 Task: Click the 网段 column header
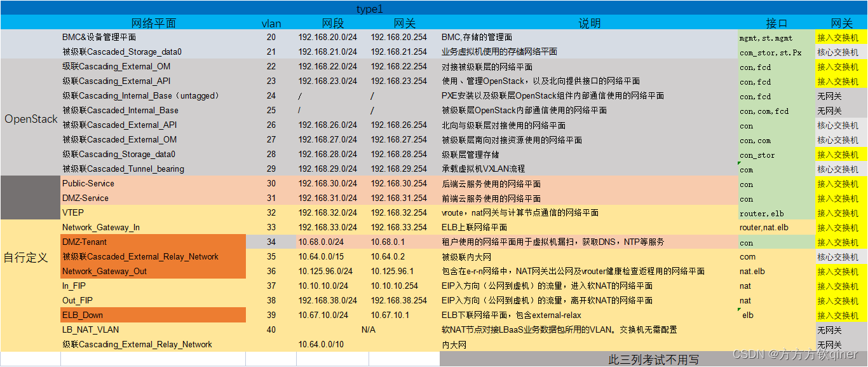(332, 23)
